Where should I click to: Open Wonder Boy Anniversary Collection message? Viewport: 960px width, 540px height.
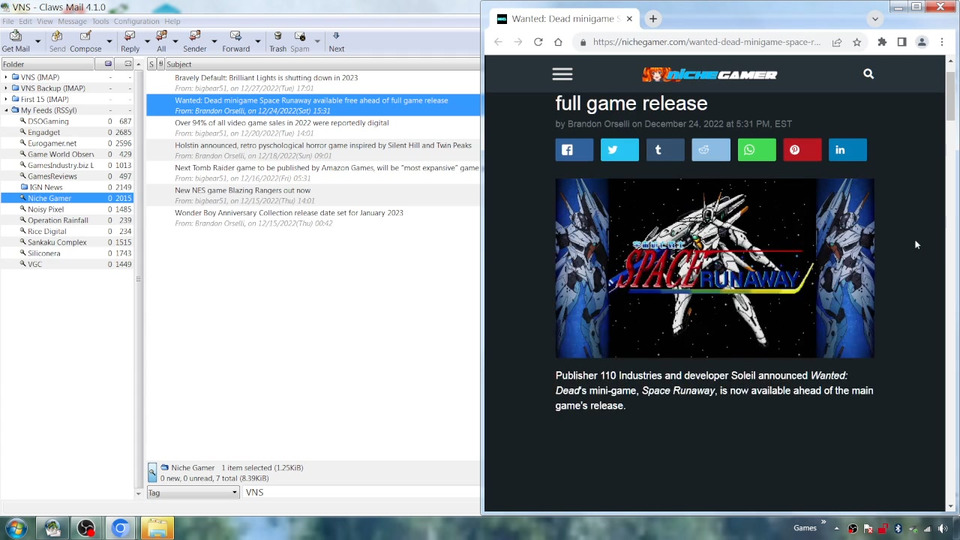313,218
